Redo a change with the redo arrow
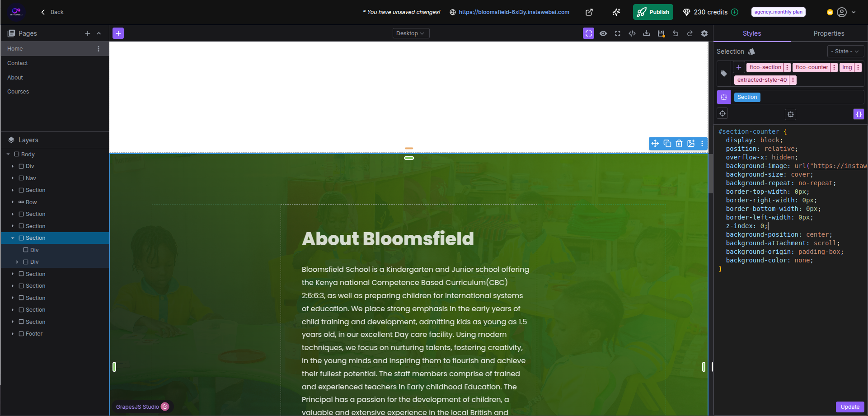 pos(690,33)
